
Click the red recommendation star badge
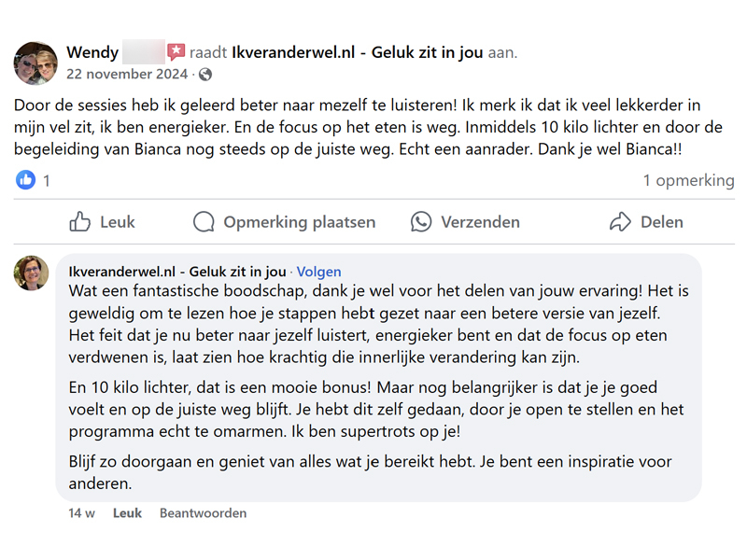pyautogui.click(x=176, y=51)
